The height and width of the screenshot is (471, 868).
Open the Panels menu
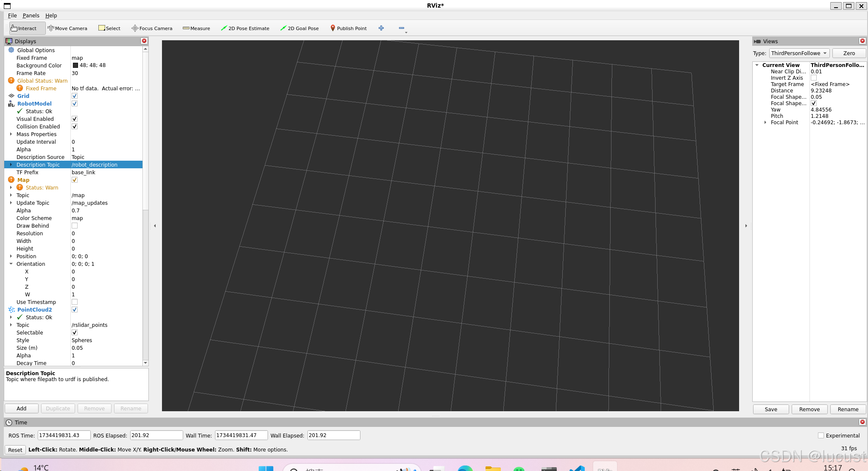31,15
